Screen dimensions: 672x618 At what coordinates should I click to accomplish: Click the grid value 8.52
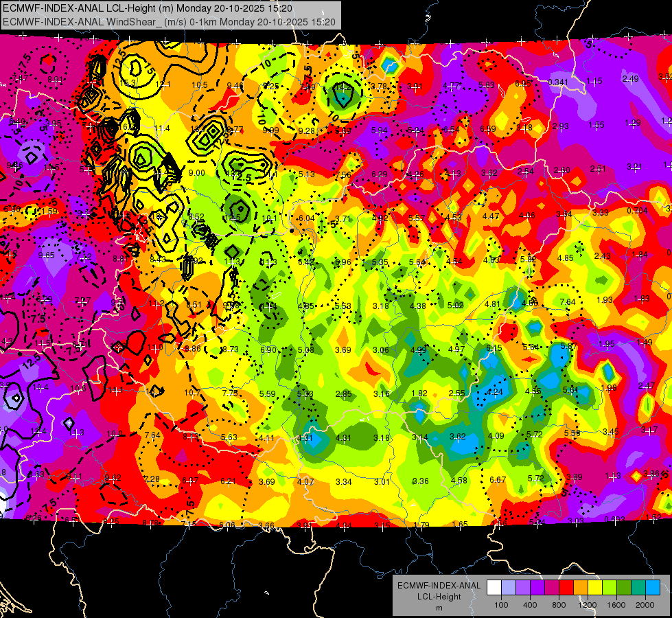[x=196, y=216]
